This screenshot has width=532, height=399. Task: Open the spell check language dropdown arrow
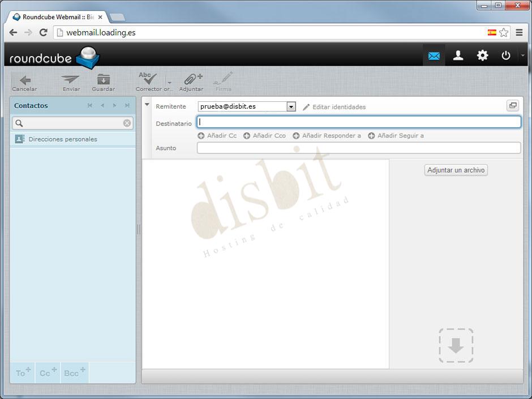[169, 82]
